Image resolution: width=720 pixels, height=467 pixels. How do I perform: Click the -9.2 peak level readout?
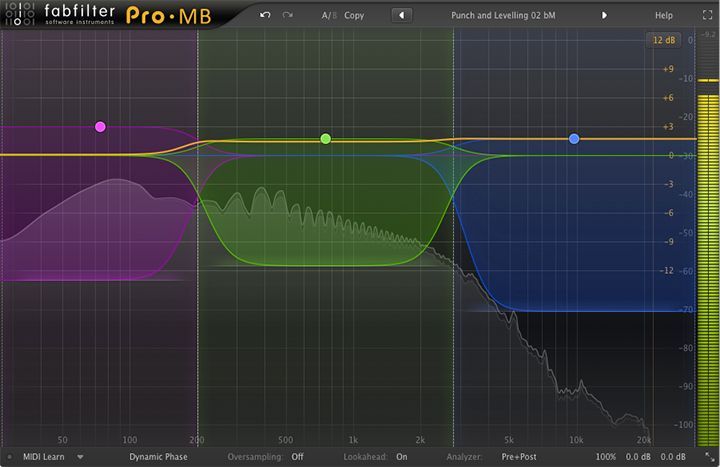[709, 34]
